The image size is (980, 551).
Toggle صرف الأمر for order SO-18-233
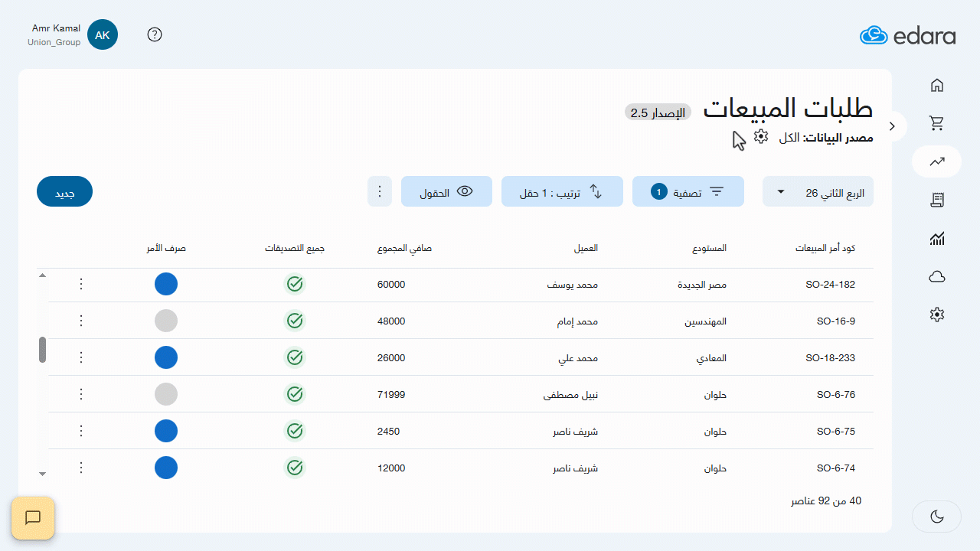[x=166, y=357]
